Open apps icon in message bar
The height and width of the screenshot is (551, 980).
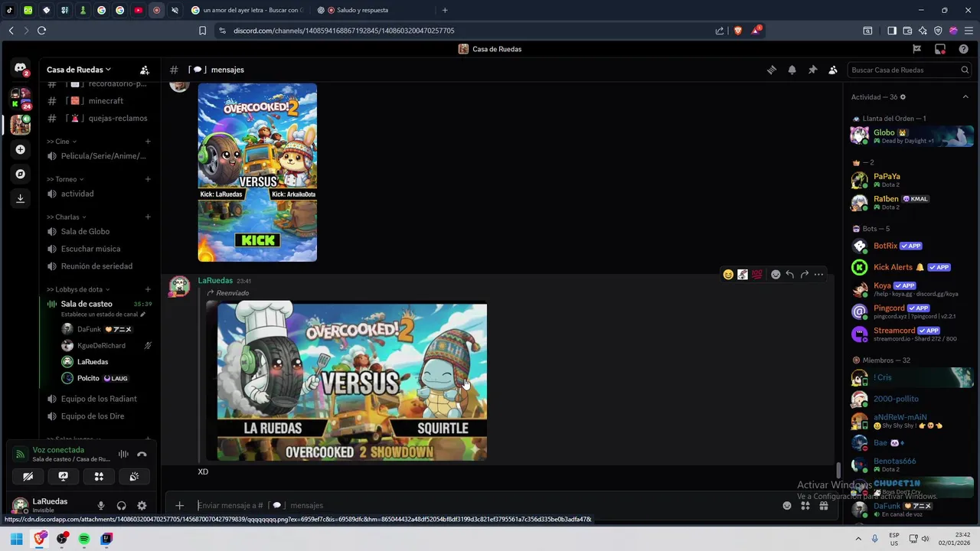click(x=805, y=505)
